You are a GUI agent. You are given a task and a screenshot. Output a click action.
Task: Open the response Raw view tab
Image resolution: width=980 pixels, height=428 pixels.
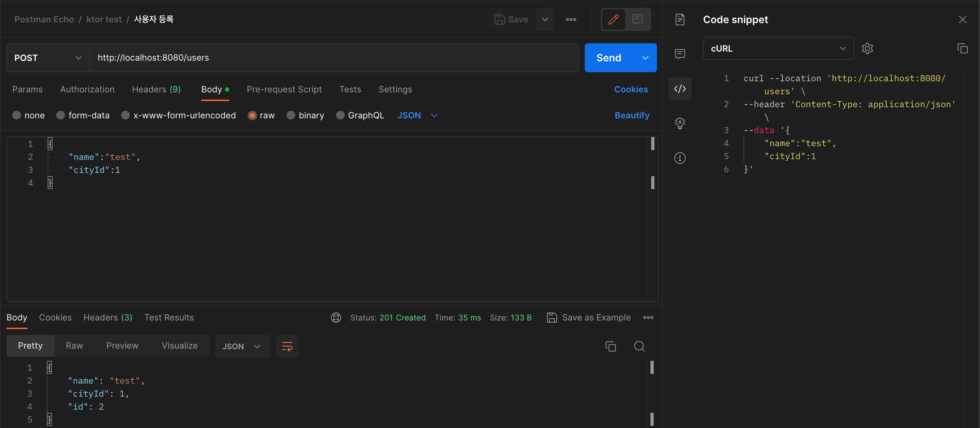[x=74, y=346]
